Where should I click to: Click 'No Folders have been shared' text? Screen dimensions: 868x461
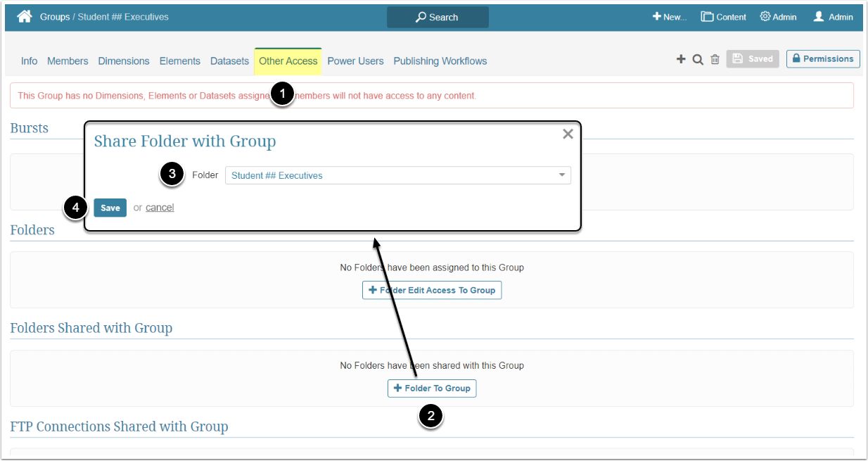pyautogui.click(x=432, y=365)
